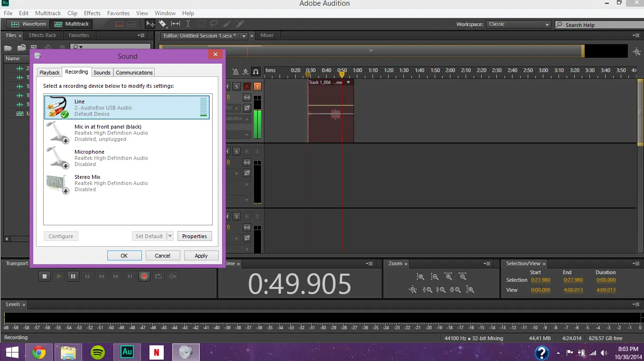Image resolution: width=644 pixels, height=361 pixels.
Task: Open the Track 1_004 clip dropdown arrow
Action: [x=348, y=83]
